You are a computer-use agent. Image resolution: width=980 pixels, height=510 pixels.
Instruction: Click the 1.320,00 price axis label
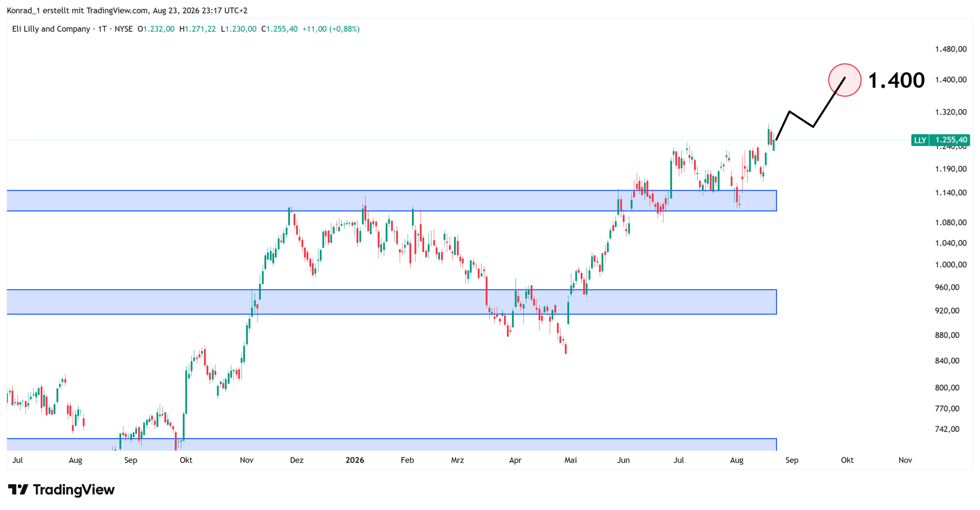(x=951, y=112)
